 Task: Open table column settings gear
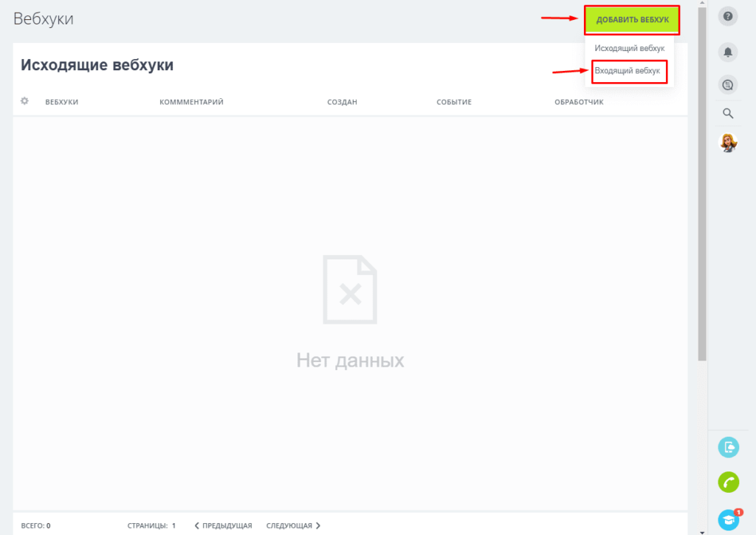tap(24, 100)
